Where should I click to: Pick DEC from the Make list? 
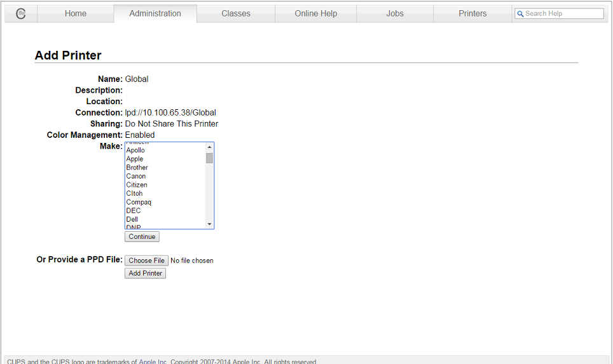[x=165, y=211]
